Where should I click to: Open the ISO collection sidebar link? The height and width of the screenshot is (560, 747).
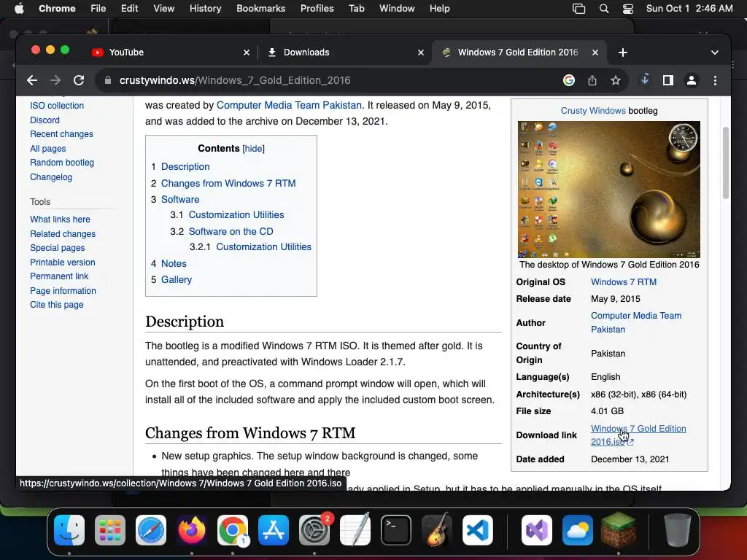(x=57, y=106)
